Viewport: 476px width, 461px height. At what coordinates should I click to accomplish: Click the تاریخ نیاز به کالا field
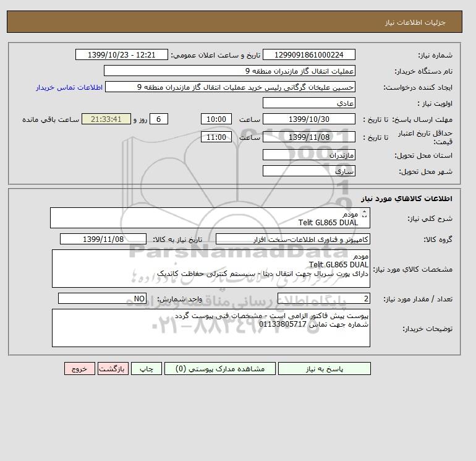(103, 239)
